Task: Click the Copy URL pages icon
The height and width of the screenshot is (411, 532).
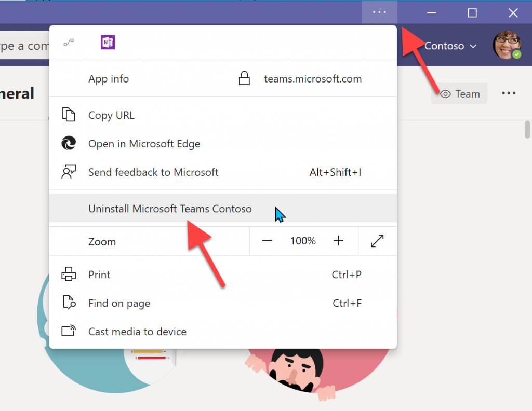Action: coord(69,115)
